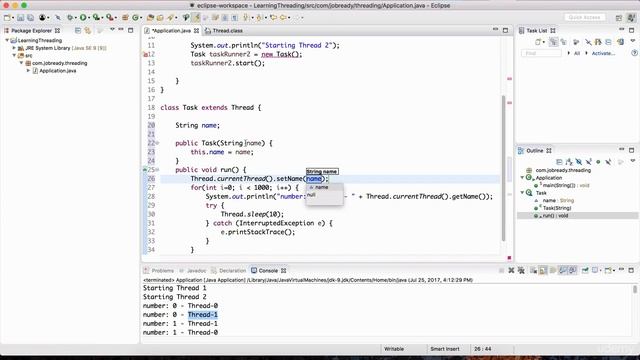This screenshot has height=360, width=640.
Task: Collapse com.jobready.threading package node
Action: (22, 63)
